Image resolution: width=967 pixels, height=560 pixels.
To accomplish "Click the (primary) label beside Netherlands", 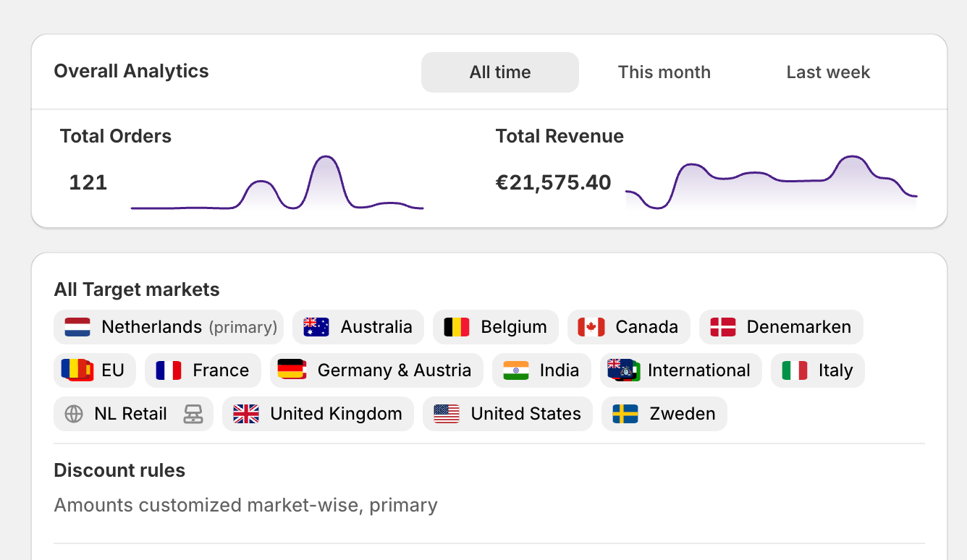I will (x=243, y=327).
